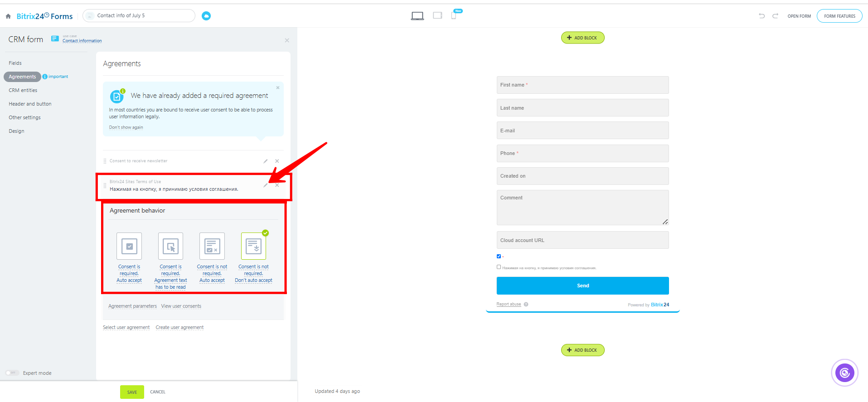
Task: Edit the Consent to receive newsletter agreement
Action: 266,161
